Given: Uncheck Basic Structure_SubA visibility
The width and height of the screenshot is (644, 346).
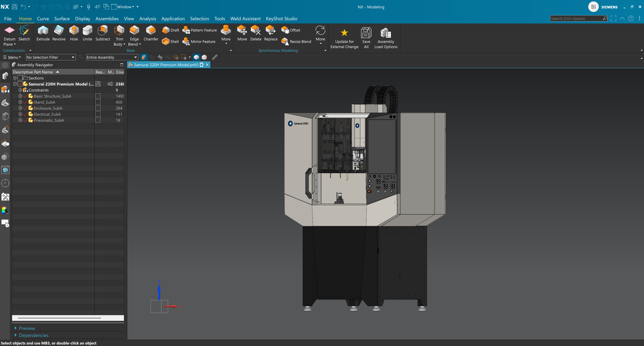Looking at the screenshot, I should coord(25,96).
